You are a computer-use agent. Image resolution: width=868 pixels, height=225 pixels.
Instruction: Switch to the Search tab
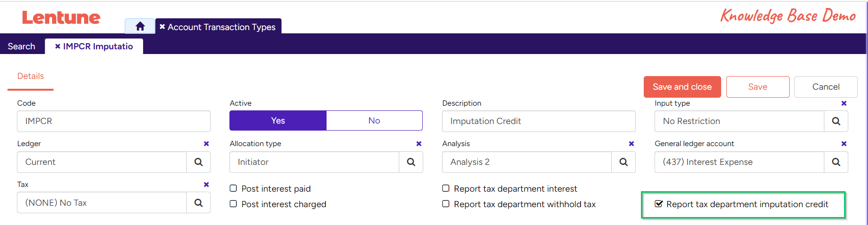click(22, 46)
